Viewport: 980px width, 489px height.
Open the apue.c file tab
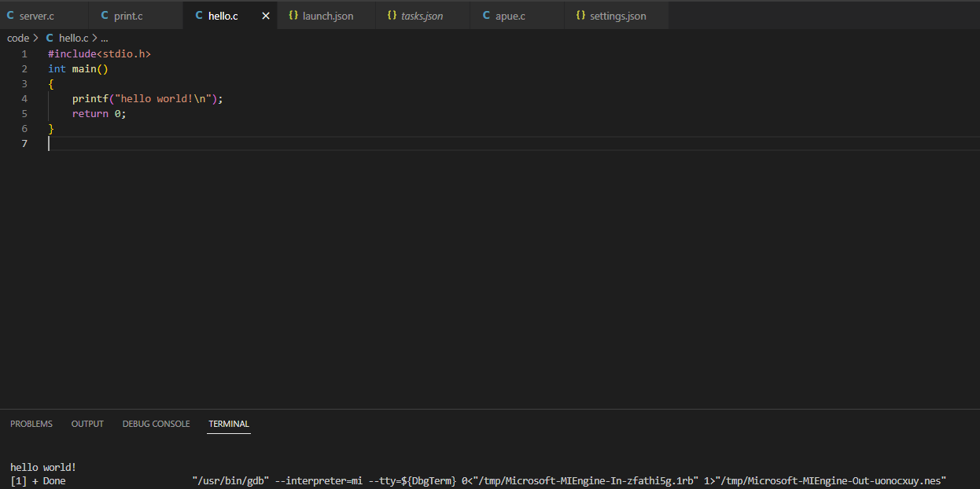pyautogui.click(x=510, y=15)
